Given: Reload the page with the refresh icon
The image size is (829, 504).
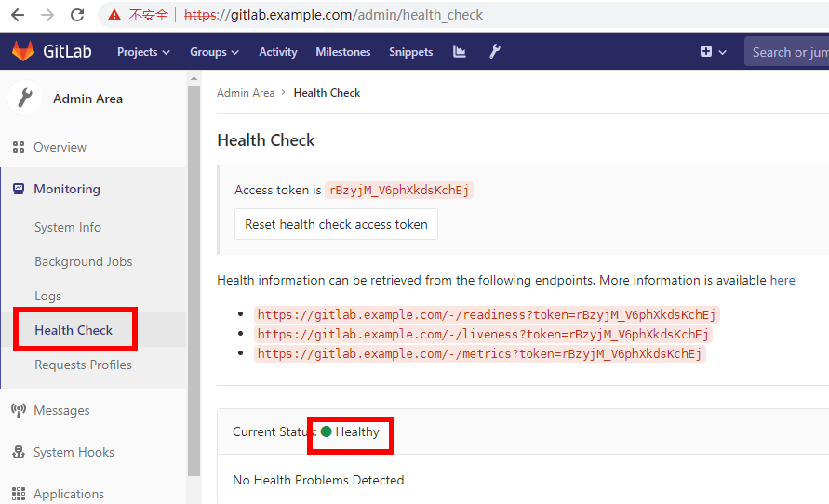Looking at the screenshot, I should 77,15.
